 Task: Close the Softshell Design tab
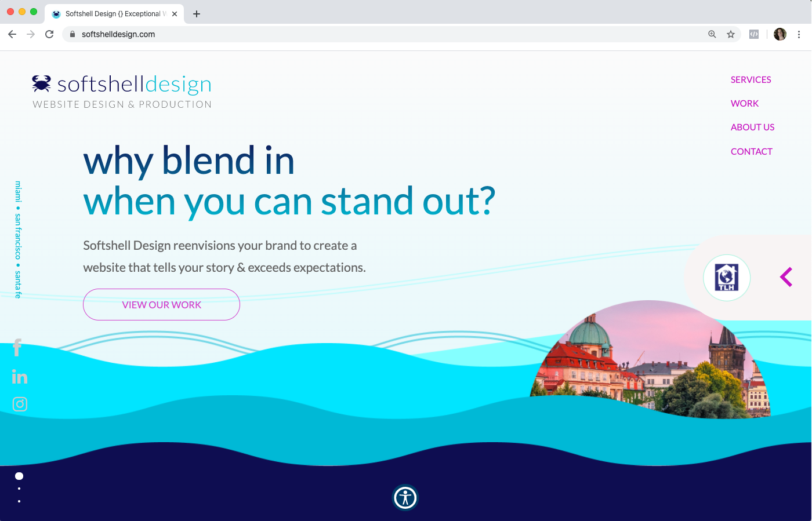pyautogui.click(x=175, y=14)
